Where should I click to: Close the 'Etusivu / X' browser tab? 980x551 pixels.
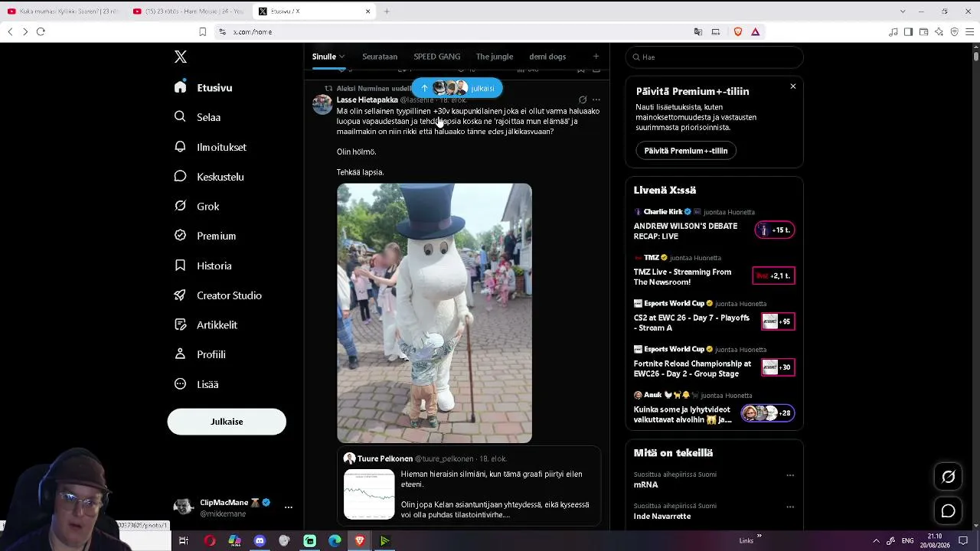point(367,11)
